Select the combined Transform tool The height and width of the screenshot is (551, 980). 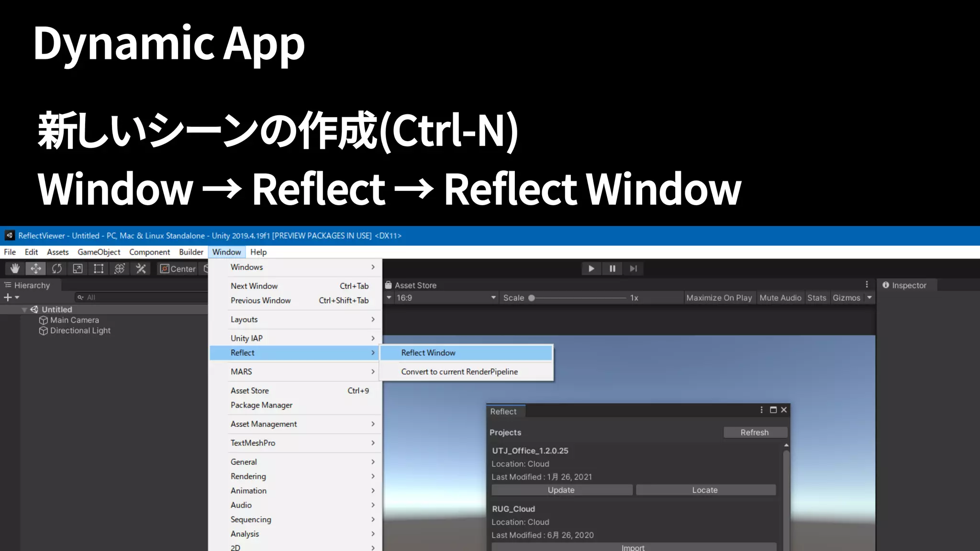pos(120,269)
